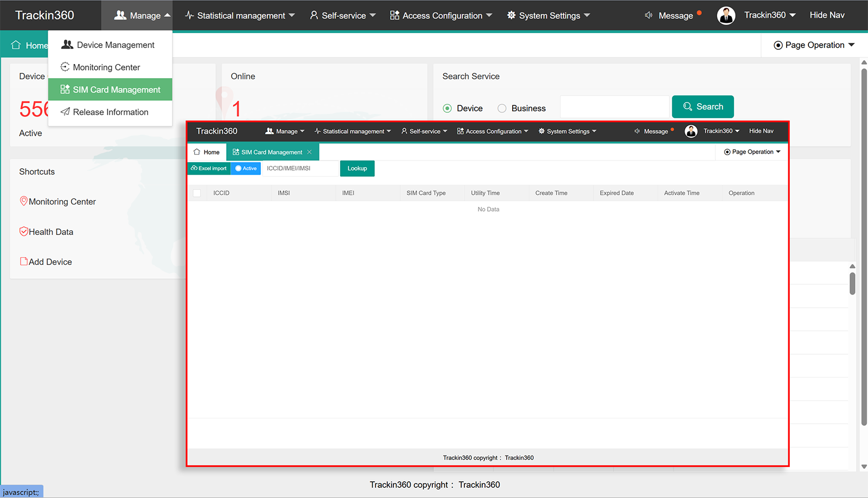This screenshot has width=868, height=498.
Task: Select SIM Card Management in Manage menu
Action: (110, 90)
